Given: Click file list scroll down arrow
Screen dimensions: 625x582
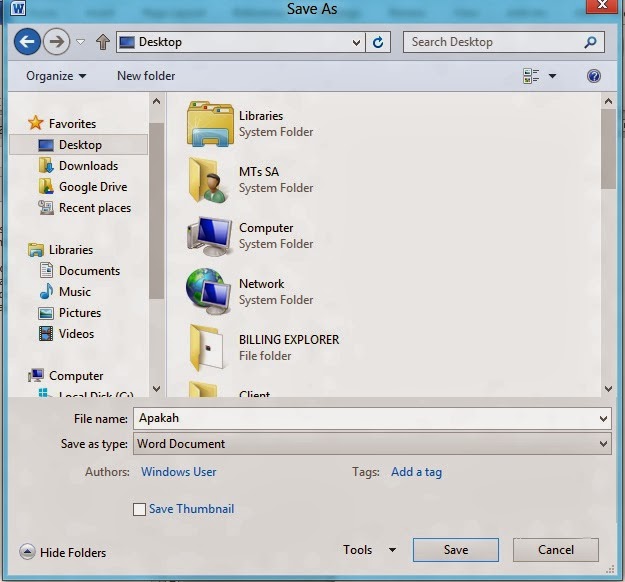Looking at the screenshot, I should 608,389.
